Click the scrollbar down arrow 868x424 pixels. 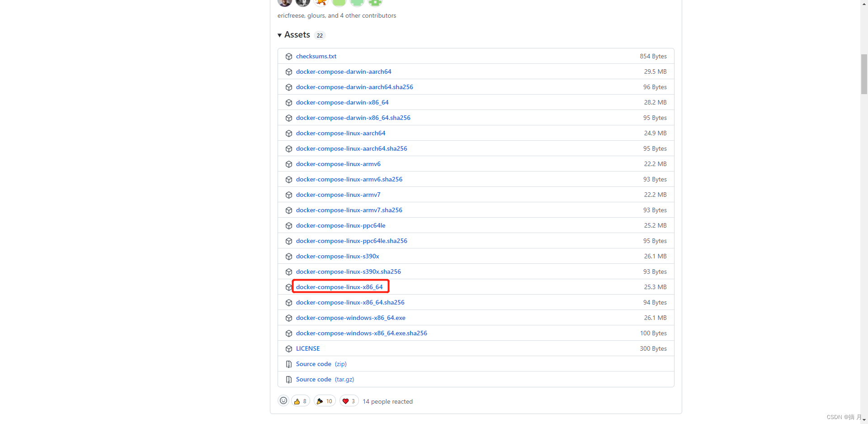coord(864,420)
